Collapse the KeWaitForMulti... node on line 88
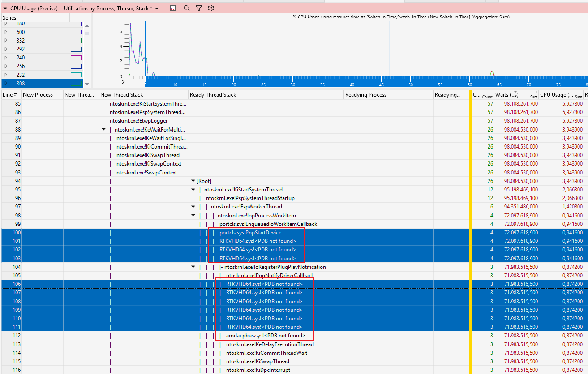588x374 pixels. point(104,130)
